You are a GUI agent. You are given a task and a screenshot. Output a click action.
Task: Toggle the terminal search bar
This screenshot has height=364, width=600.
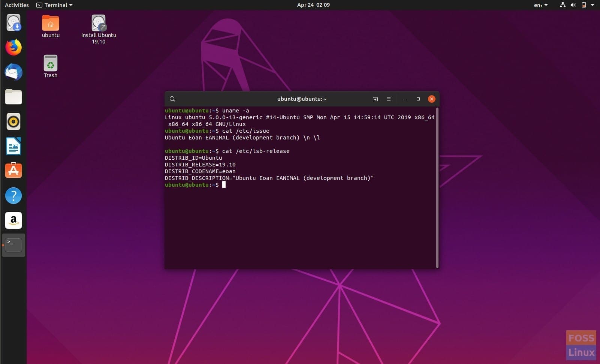click(x=172, y=99)
